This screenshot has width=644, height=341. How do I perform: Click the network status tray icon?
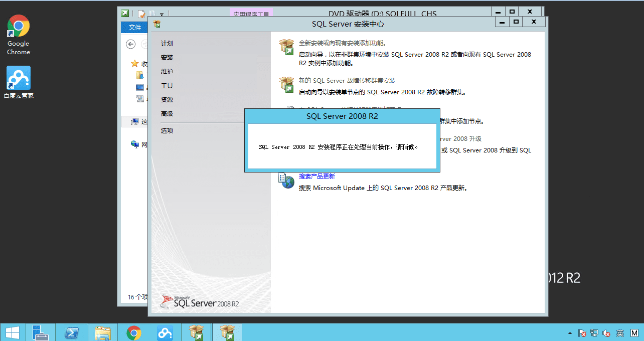[x=594, y=332]
